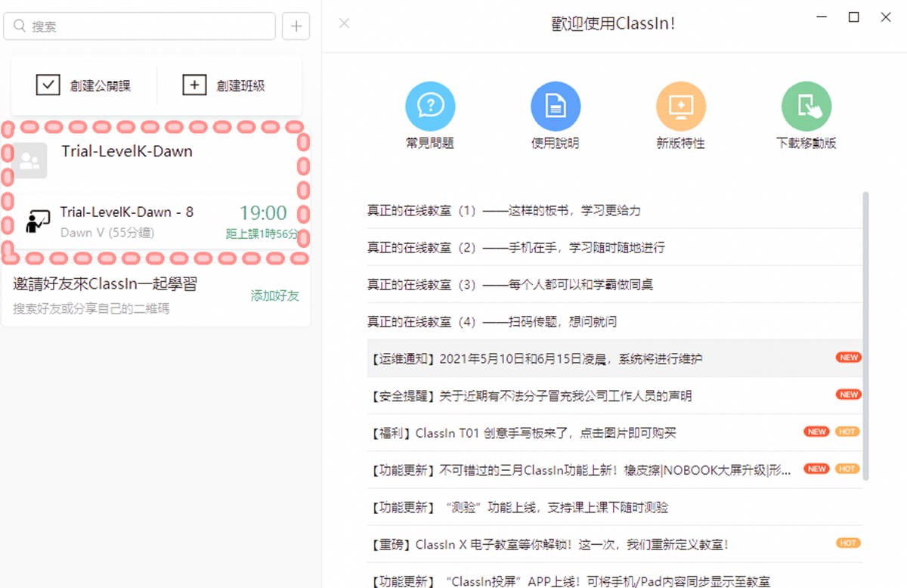Click the 創建公開課 checkmark icon

point(48,85)
